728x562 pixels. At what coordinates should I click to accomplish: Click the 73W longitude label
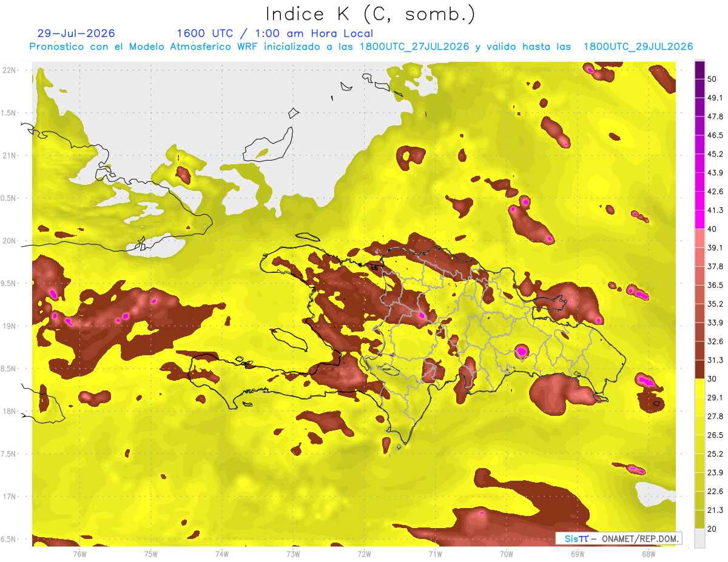[293, 554]
